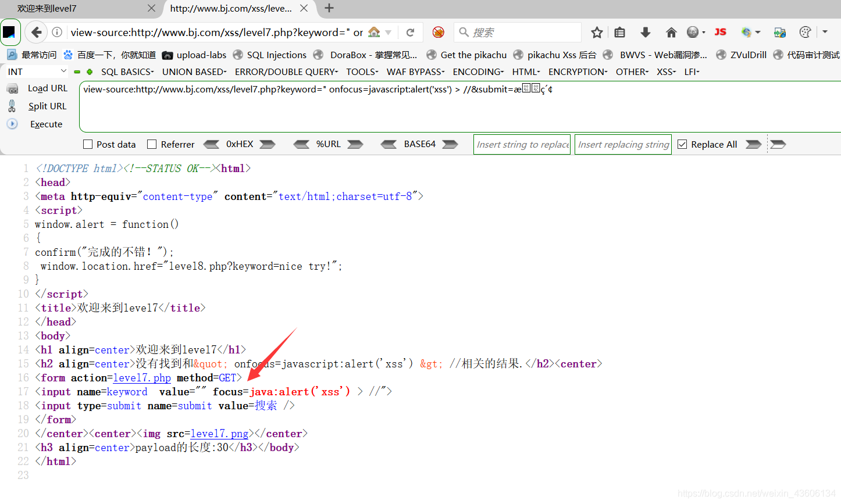Screen dimensions: 841x504
Task: Select the view-source level7 tab
Action: pyautogui.click(x=238, y=8)
